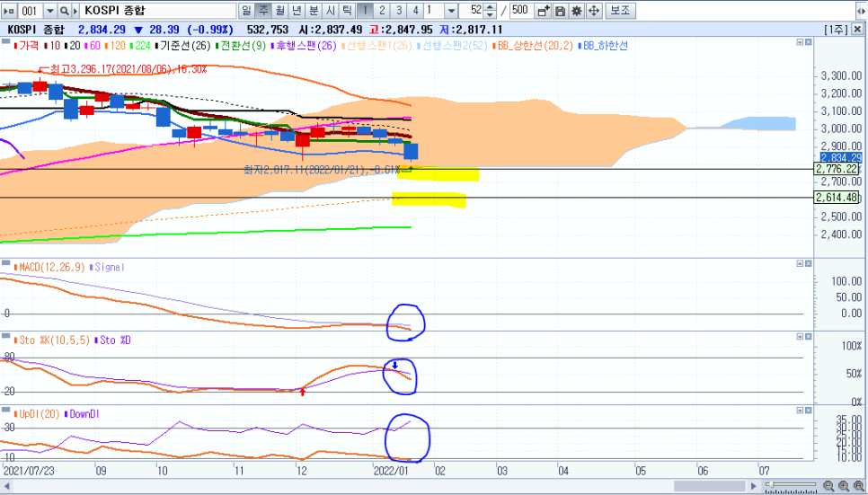
Task: Click the 전환선(9) legend label
Action: pyautogui.click(x=242, y=46)
